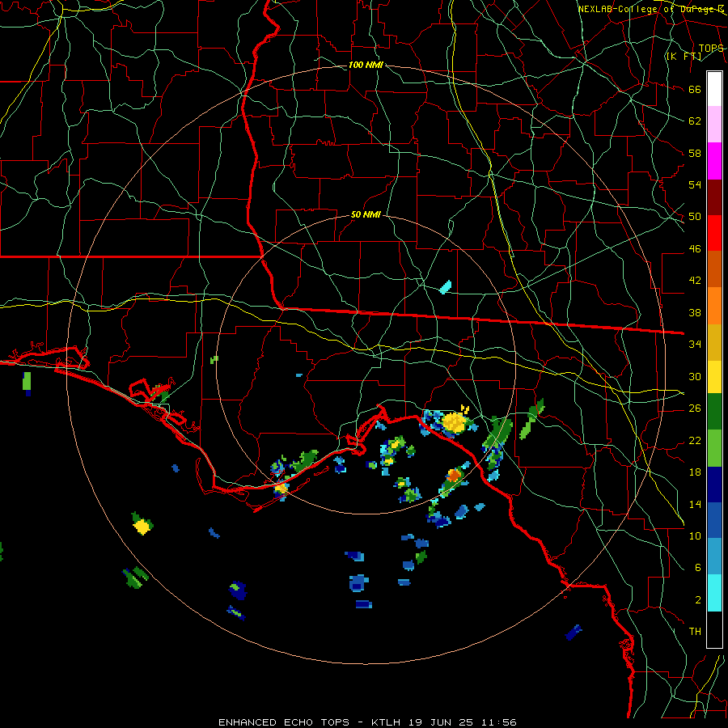Click the "KTLH" station identifier
728x728 pixels.
[387, 722]
